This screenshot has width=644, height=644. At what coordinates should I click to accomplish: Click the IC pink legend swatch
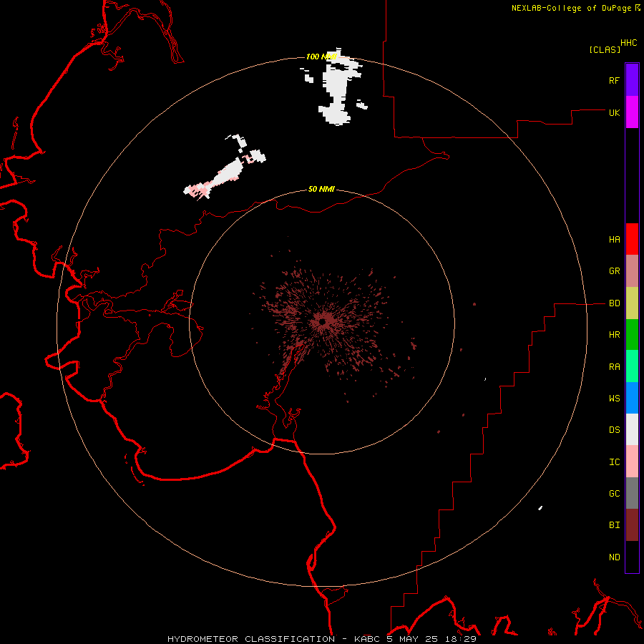coord(632,462)
